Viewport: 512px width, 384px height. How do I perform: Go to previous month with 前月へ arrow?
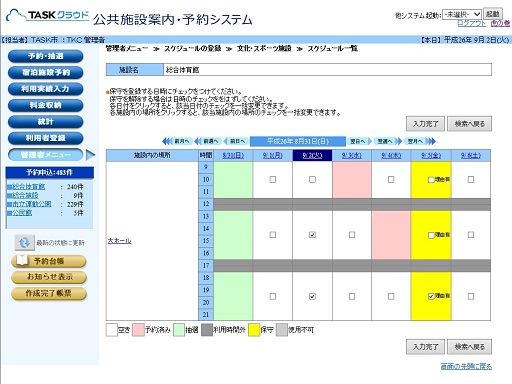[x=177, y=141]
